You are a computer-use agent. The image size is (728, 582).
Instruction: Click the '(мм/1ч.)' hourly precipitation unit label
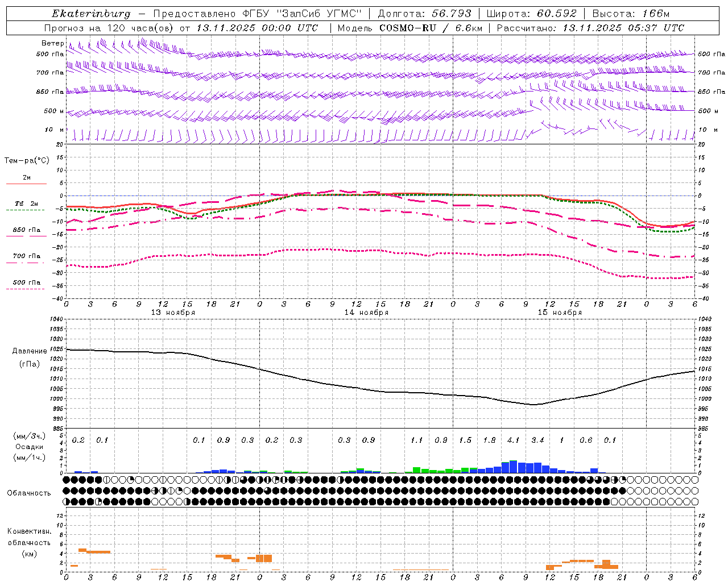(x=30, y=458)
